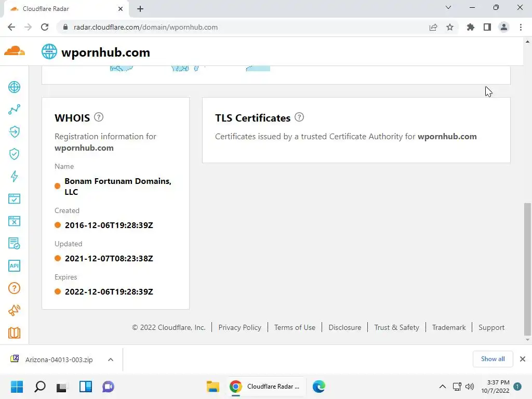
Task: Open the Support footer link
Action: pyautogui.click(x=491, y=327)
